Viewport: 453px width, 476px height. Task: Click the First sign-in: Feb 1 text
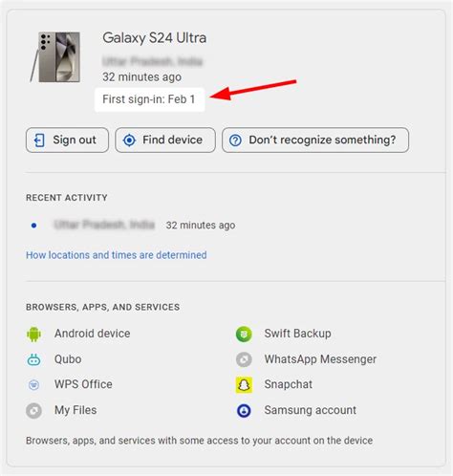click(149, 99)
